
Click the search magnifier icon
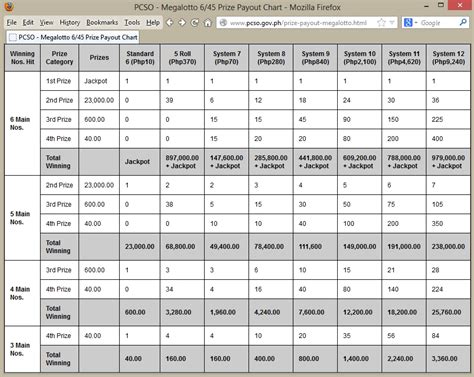(x=463, y=23)
